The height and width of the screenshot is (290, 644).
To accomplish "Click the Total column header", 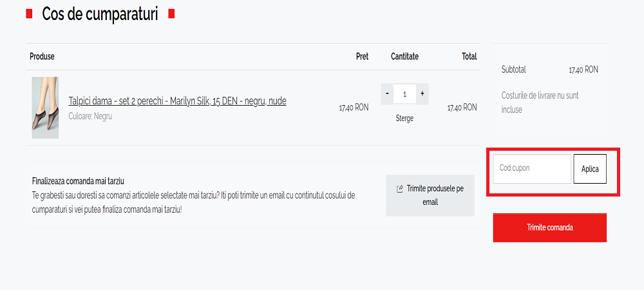I will (469, 57).
